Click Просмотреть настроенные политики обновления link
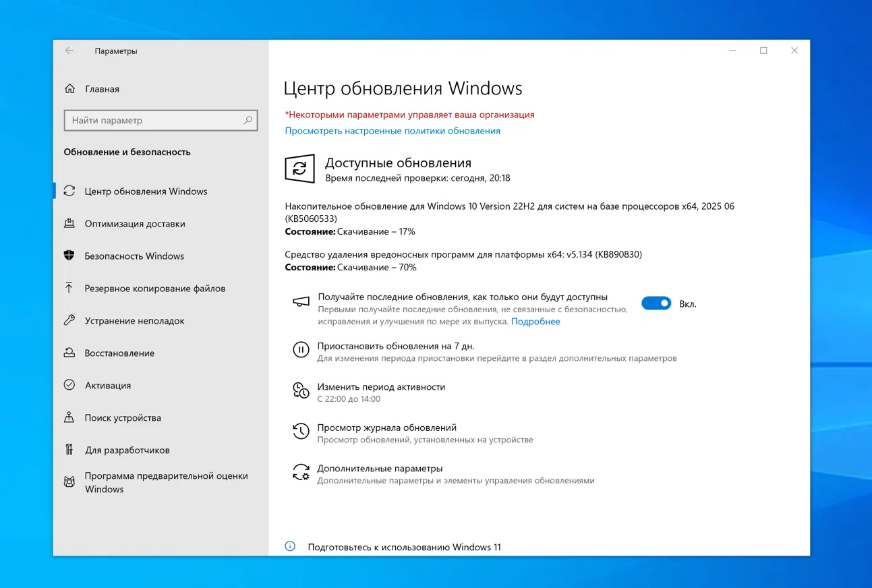This screenshot has height=588, width=872. [393, 131]
